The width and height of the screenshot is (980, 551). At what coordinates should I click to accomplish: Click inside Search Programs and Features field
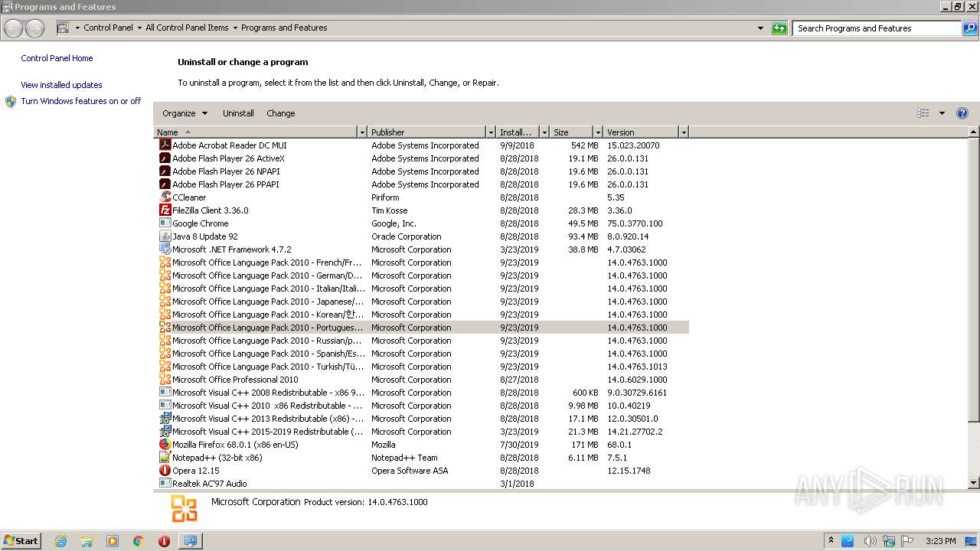(x=877, y=28)
